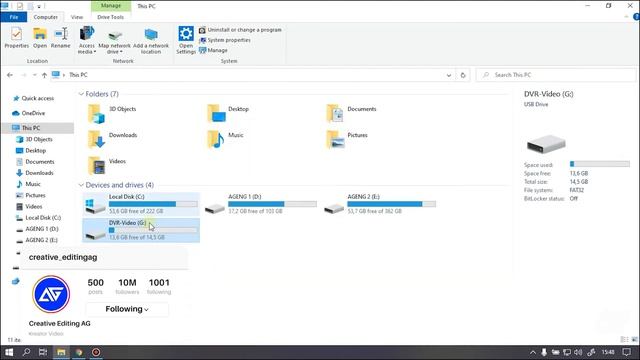This screenshot has height=360, width=640.
Task: Open the File menu
Action: (x=14, y=17)
